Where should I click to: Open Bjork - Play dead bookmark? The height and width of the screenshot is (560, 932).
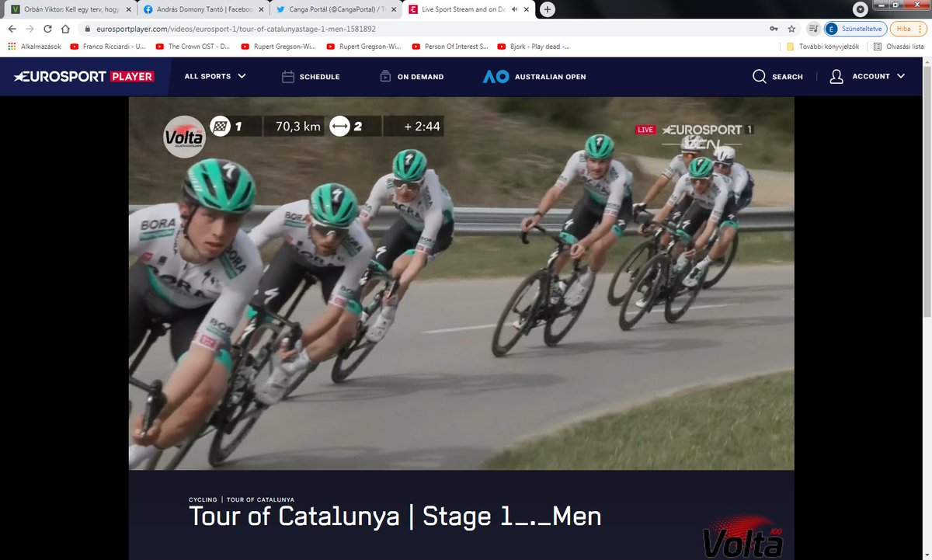point(535,47)
